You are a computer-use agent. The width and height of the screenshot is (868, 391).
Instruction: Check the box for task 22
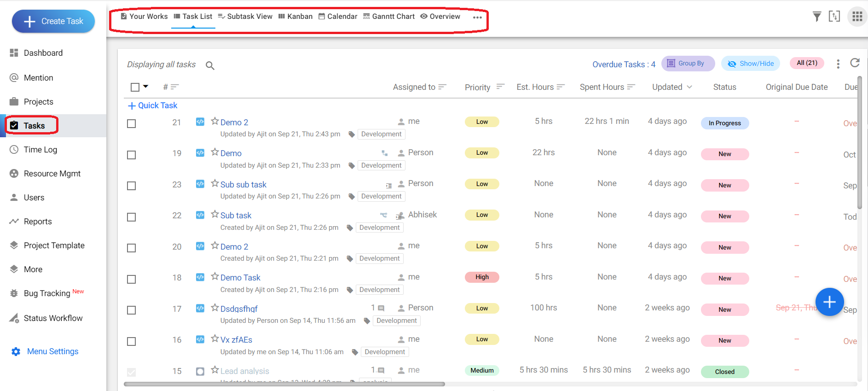click(132, 217)
